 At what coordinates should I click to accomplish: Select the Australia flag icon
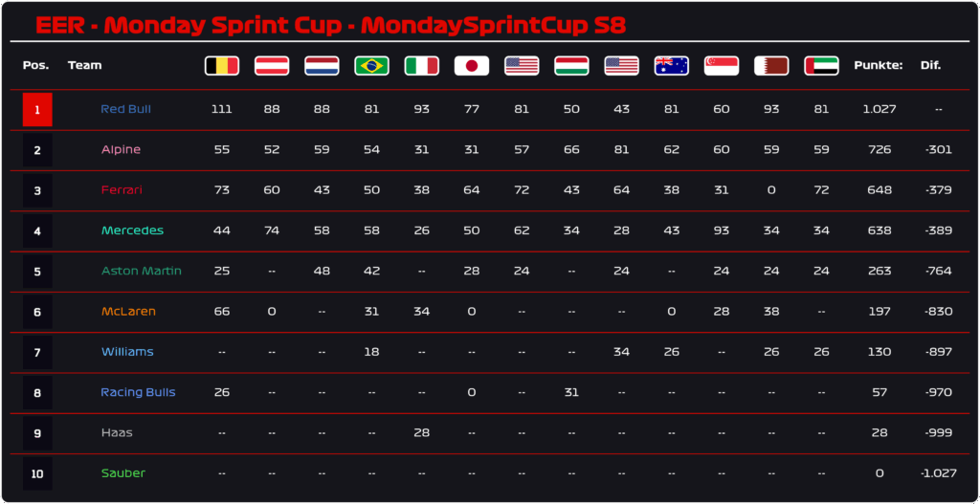pyautogui.click(x=672, y=66)
